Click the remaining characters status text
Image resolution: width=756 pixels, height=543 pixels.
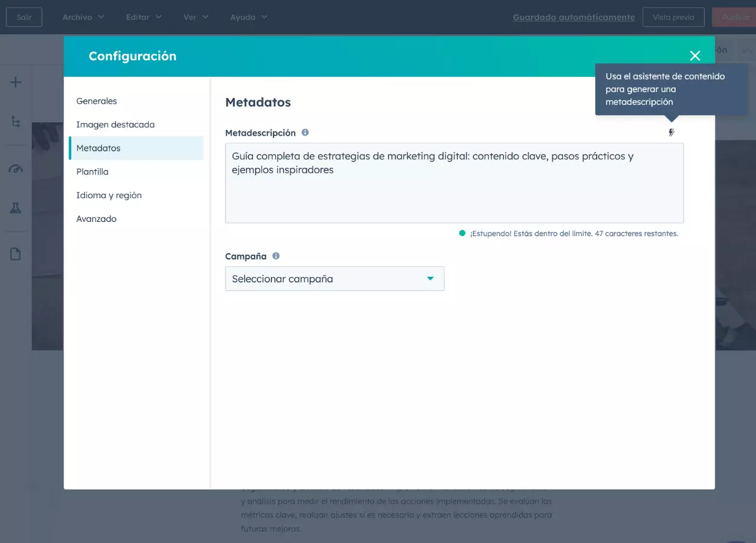[574, 234]
